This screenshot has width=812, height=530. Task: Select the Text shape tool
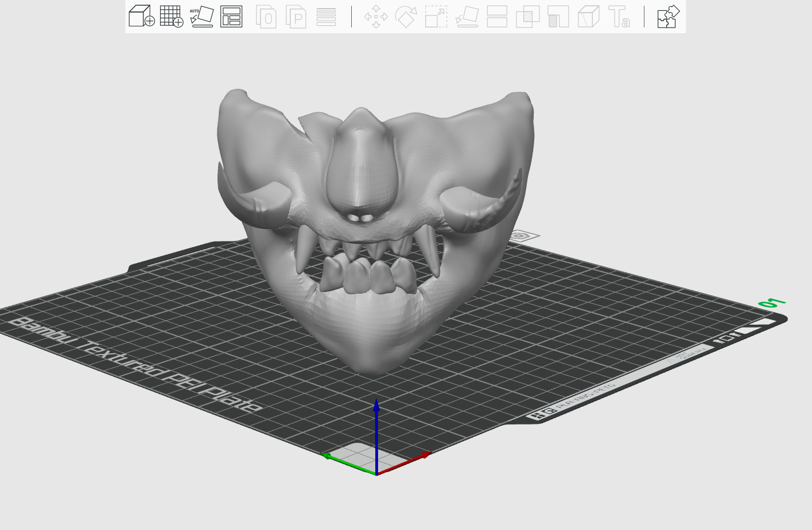point(619,17)
